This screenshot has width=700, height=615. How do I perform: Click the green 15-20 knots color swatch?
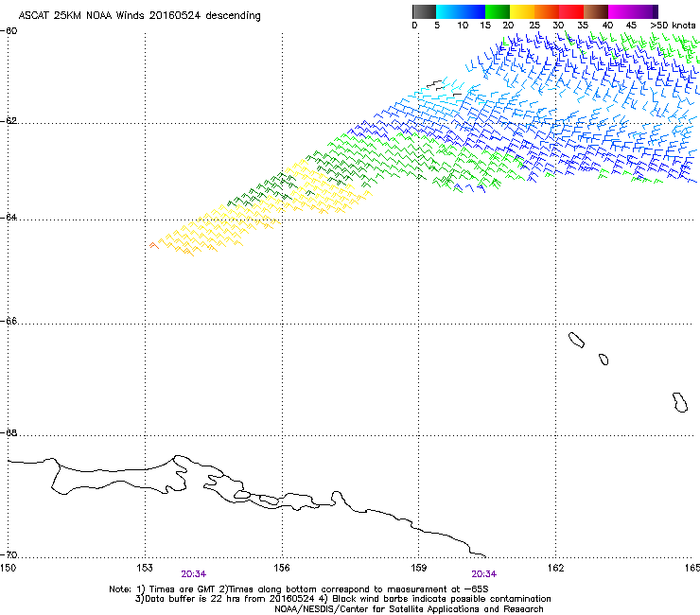click(498, 11)
